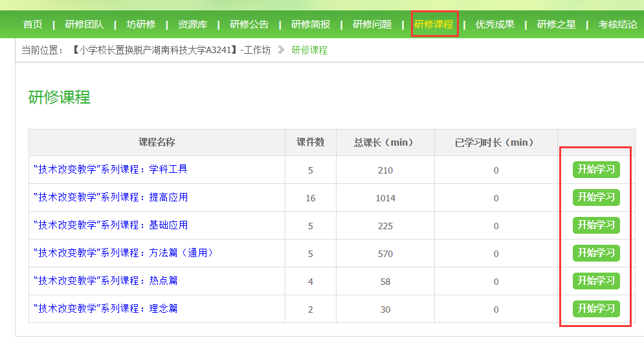Select the highlighted 研修课程 tab
The image size is (644, 338).
click(434, 25)
